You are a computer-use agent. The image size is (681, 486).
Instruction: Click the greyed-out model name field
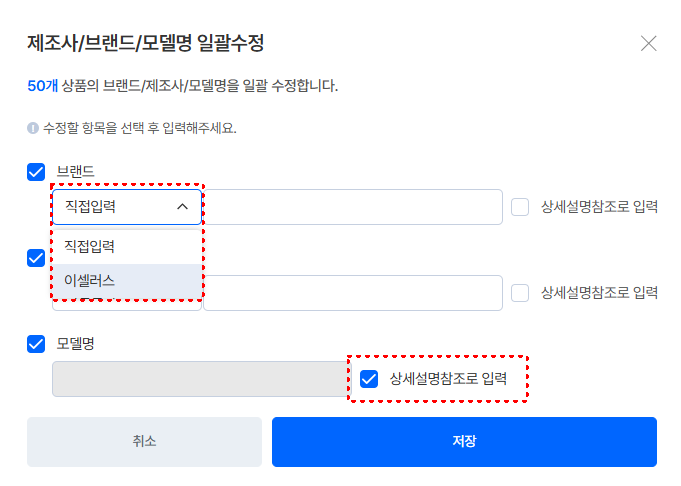(x=200, y=379)
